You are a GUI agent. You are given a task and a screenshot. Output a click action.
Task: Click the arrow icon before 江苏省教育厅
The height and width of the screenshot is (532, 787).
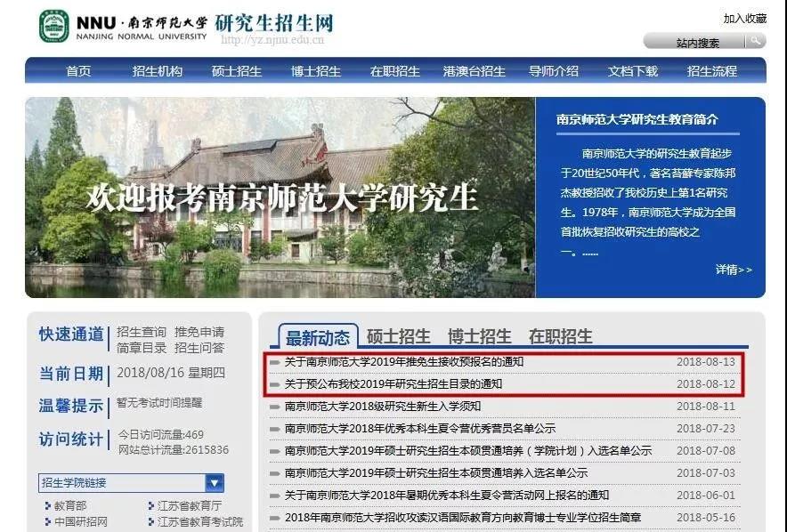coord(150,504)
